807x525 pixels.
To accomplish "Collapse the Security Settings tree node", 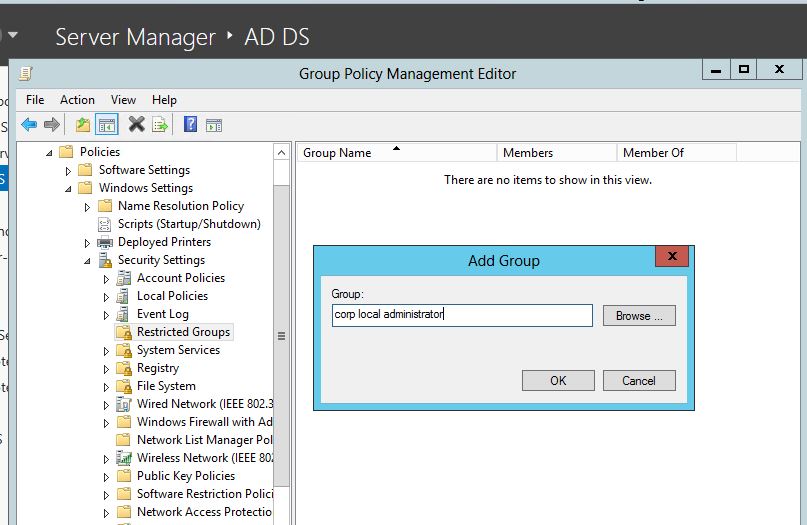I will [87, 261].
